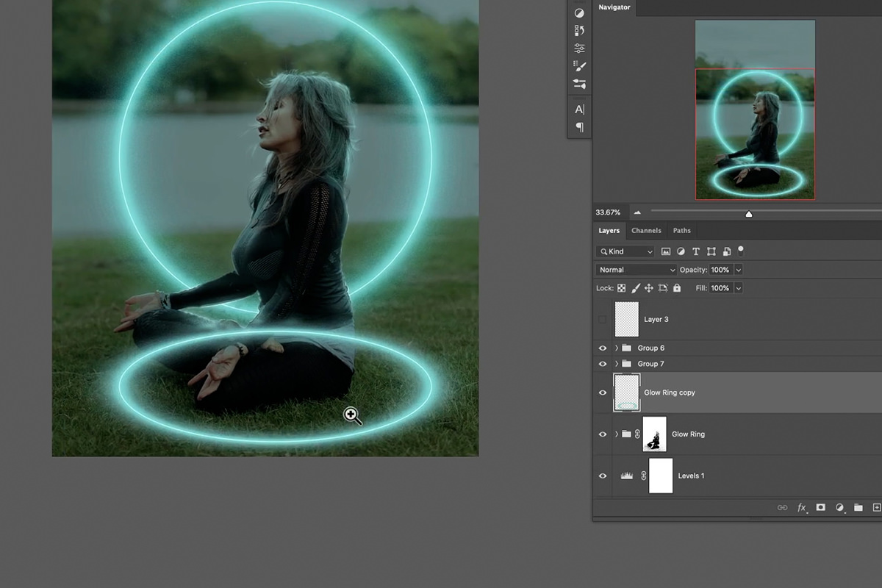
Task: Add a layer style with fx icon
Action: [x=802, y=508]
